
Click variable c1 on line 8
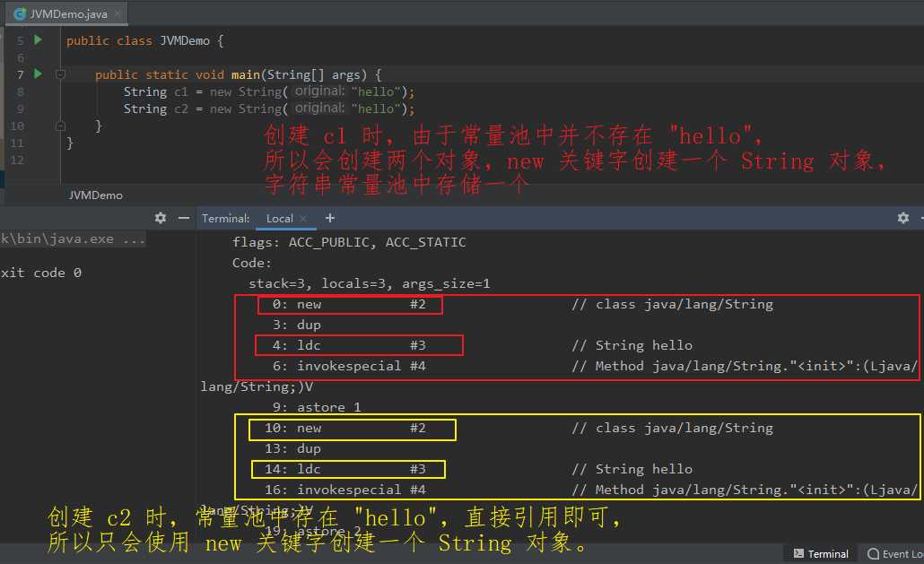[181, 91]
